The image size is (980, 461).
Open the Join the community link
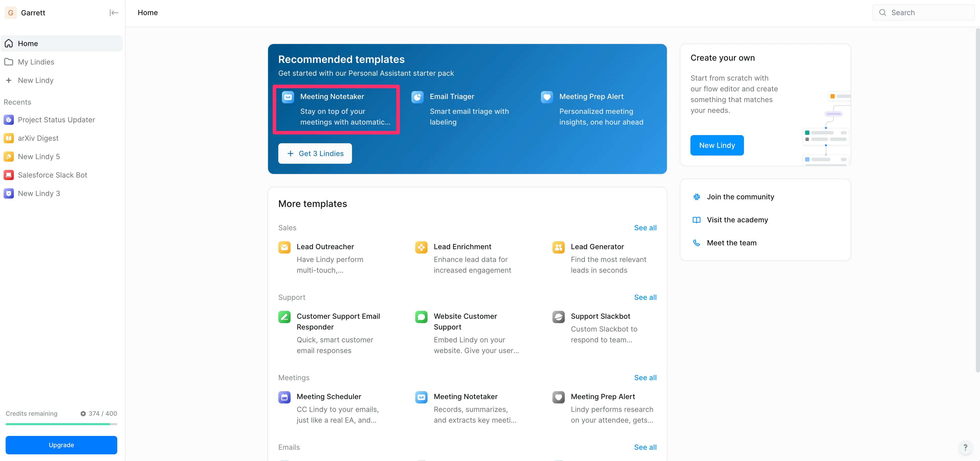740,197
